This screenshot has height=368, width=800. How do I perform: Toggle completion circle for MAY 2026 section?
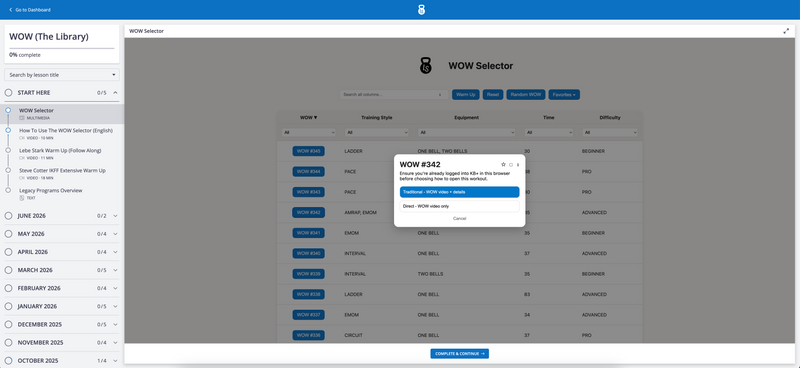click(9, 234)
